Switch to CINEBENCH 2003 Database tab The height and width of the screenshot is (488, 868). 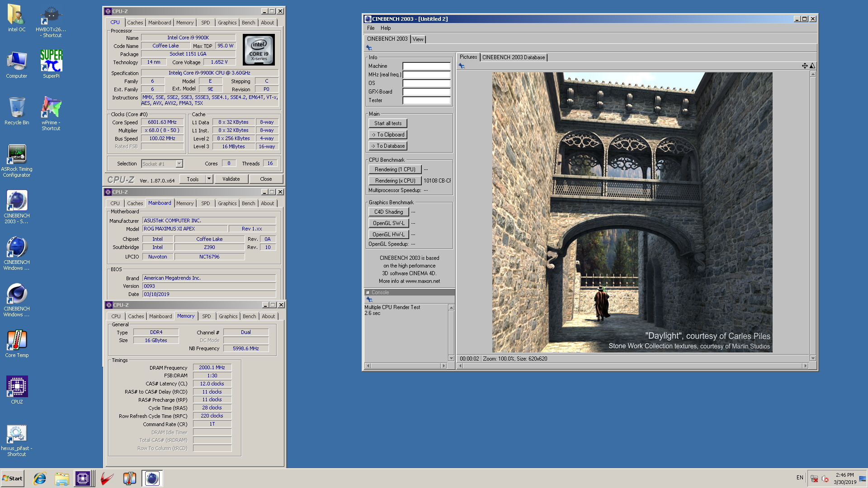click(x=514, y=57)
